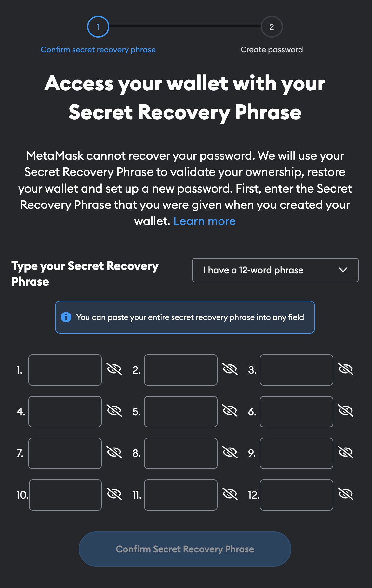The width and height of the screenshot is (372, 588).
Task: Click Confirm Secret Recovery Phrase button
Action: 185,549
